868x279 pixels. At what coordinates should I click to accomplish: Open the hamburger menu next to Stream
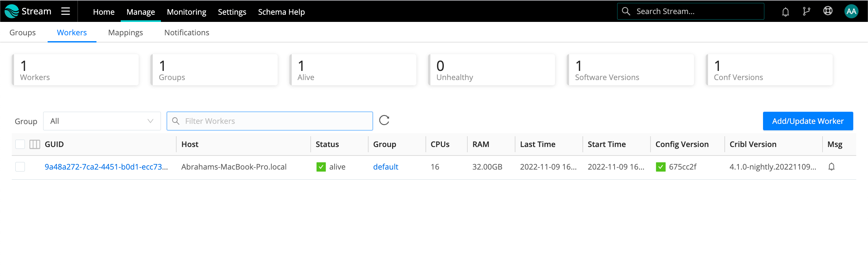(x=65, y=11)
